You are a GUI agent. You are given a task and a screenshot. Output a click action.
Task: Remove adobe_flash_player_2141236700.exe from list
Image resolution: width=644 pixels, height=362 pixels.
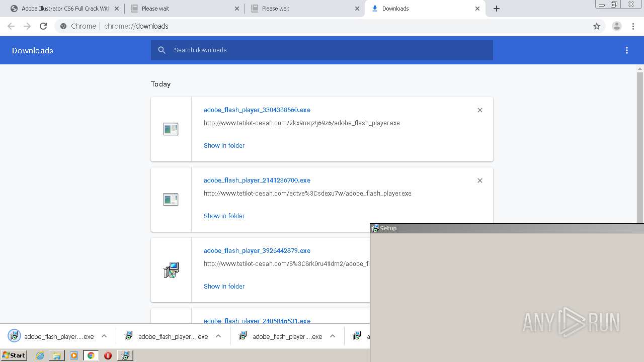480,180
